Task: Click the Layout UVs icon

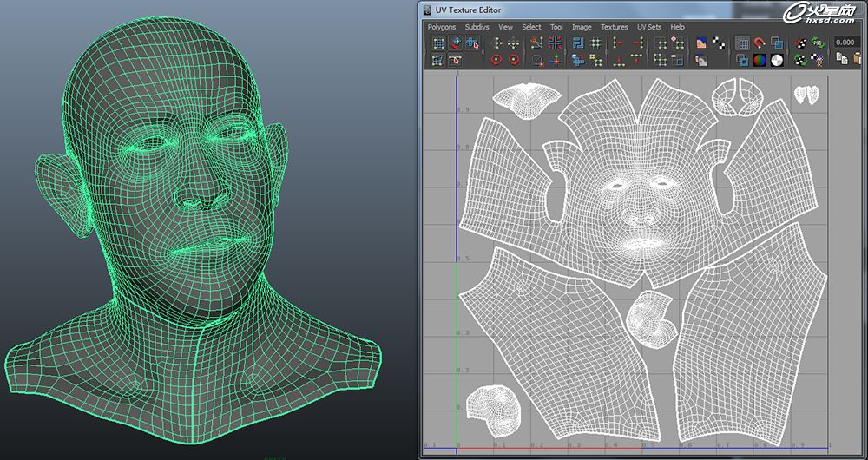Action: (578, 43)
